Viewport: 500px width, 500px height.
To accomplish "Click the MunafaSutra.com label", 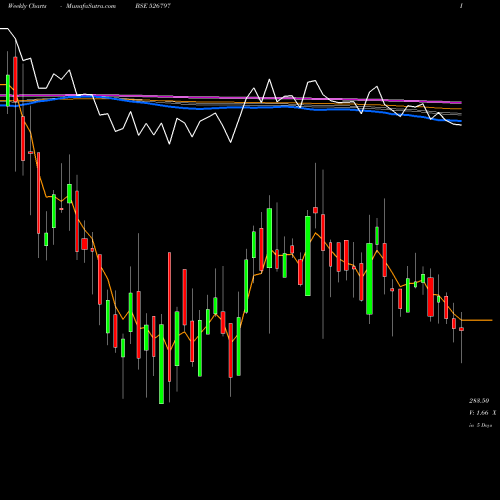I will (91, 6).
